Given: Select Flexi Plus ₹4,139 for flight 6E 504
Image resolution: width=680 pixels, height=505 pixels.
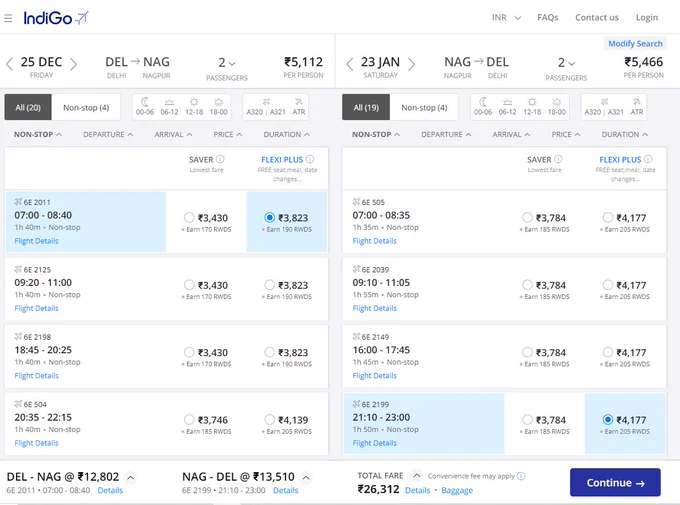Looking at the screenshot, I should (x=269, y=420).
